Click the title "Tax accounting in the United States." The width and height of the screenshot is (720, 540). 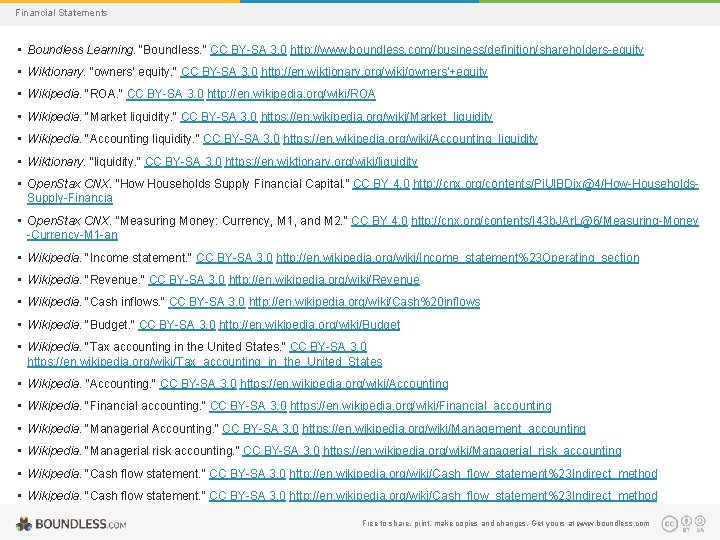[186, 347]
